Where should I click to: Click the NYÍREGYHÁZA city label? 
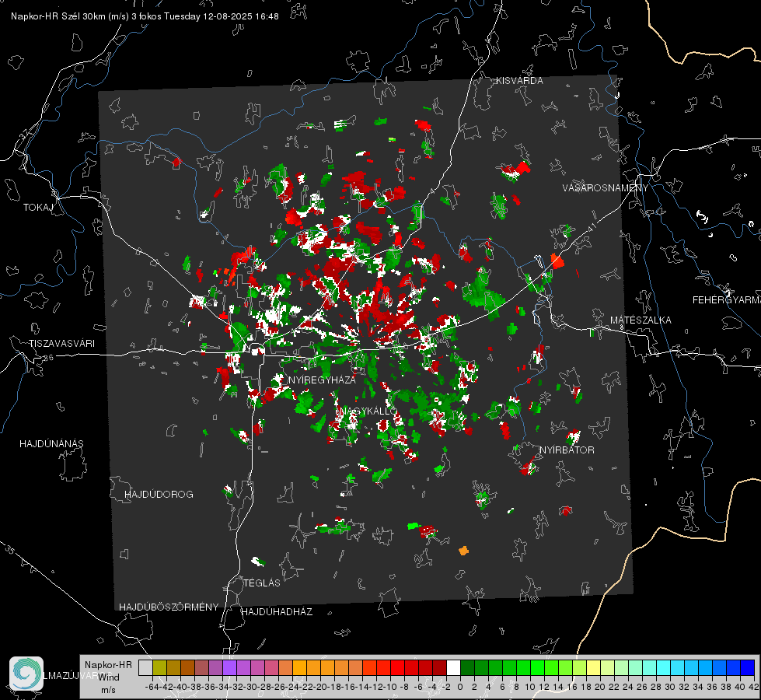[323, 380]
